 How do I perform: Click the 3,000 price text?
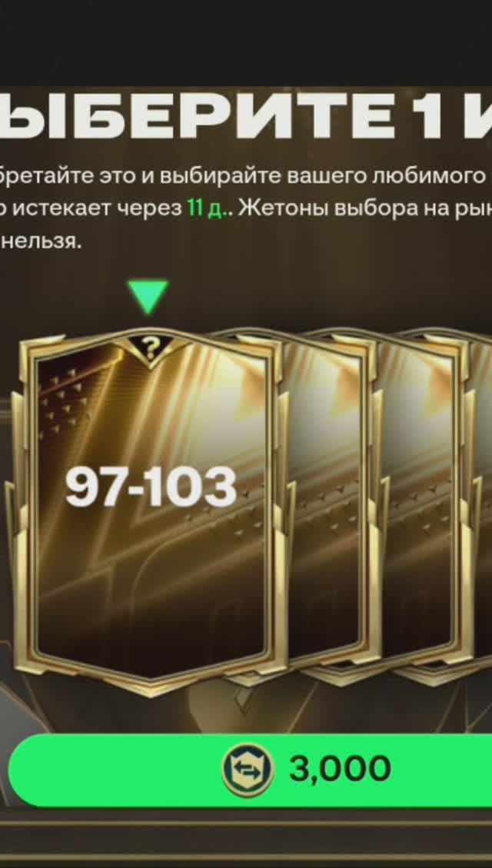pos(340,768)
